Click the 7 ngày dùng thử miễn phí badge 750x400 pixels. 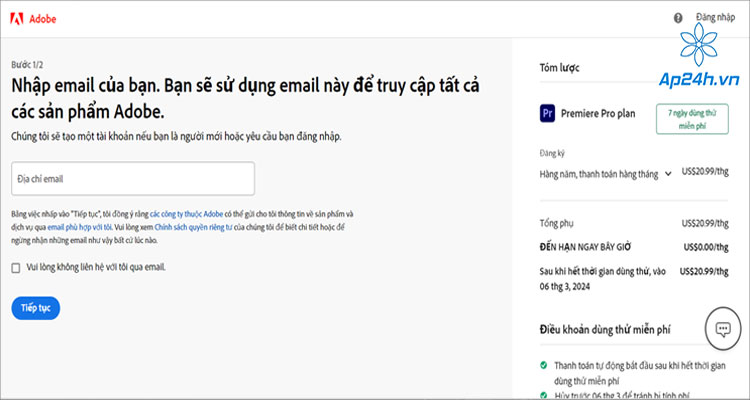[692, 119]
